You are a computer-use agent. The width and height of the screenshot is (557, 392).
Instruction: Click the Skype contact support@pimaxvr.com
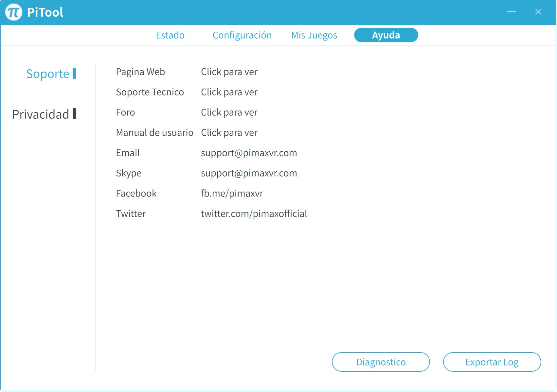pyautogui.click(x=249, y=173)
